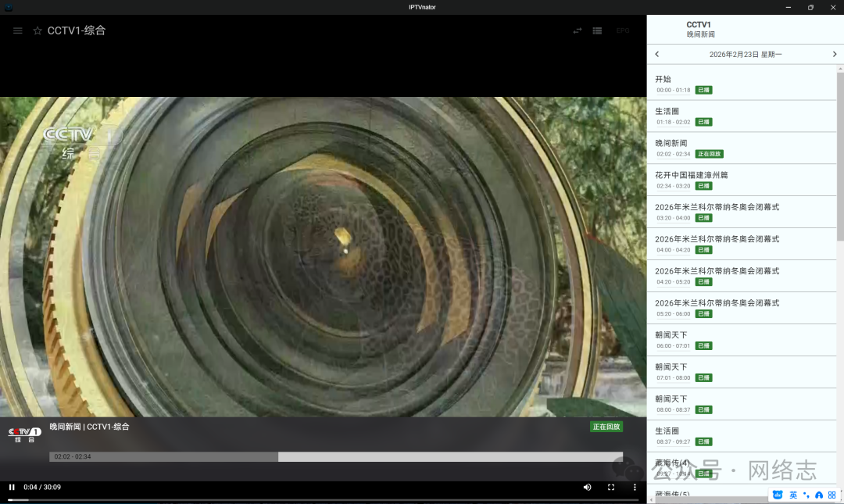Screen dimensions: 844x504
Task: Add CCTV1-综合 to favorites with star
Action: tap(38, 30)
